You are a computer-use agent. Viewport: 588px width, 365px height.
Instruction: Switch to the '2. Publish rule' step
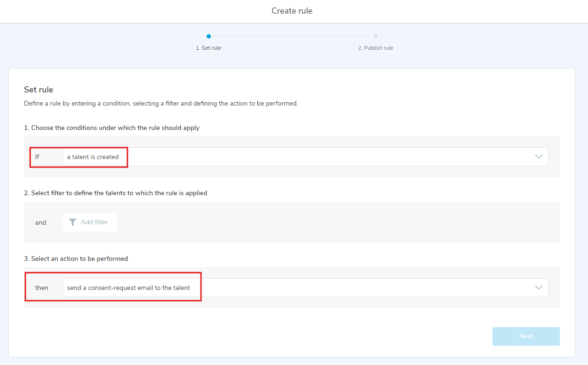click(x=375, y=48)
